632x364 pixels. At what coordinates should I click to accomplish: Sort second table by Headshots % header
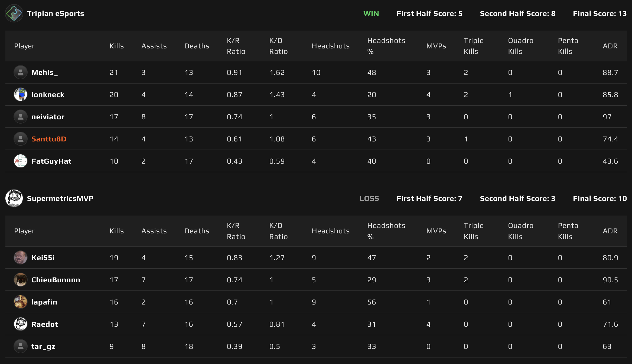386,231
